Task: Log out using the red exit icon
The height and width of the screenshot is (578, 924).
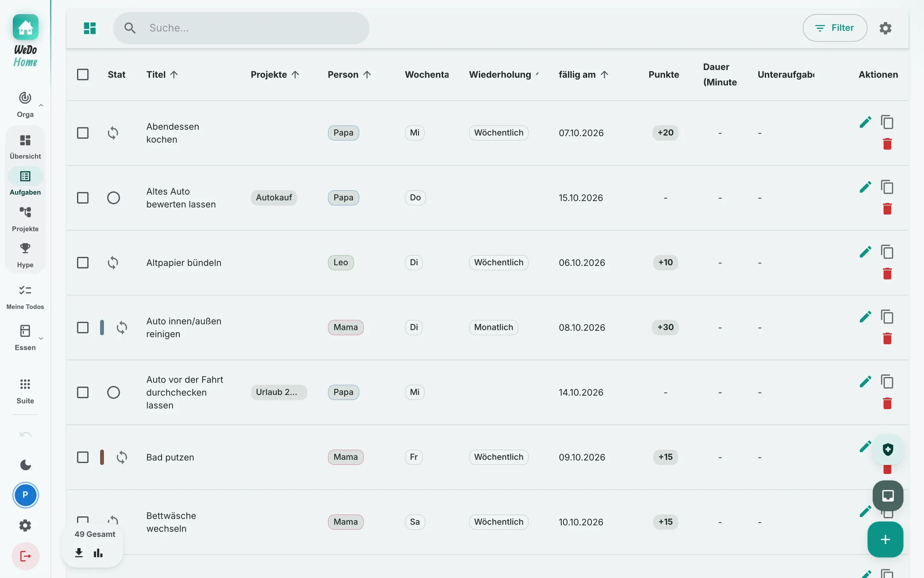Action: (x=25, y=556)
